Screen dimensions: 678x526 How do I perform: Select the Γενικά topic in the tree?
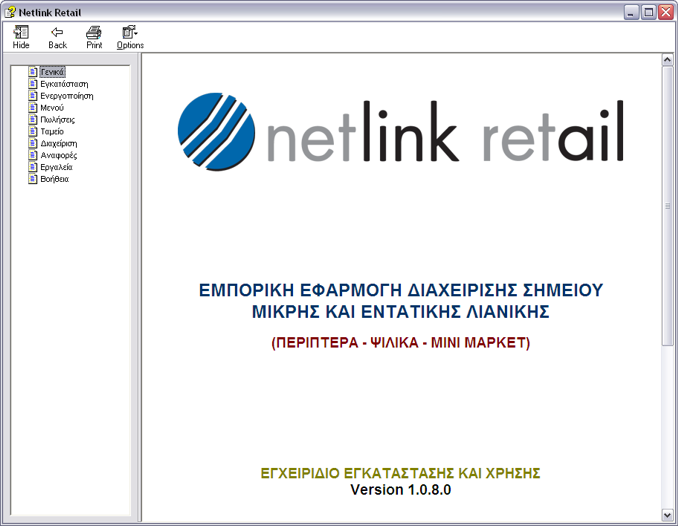tap(52, 72)
